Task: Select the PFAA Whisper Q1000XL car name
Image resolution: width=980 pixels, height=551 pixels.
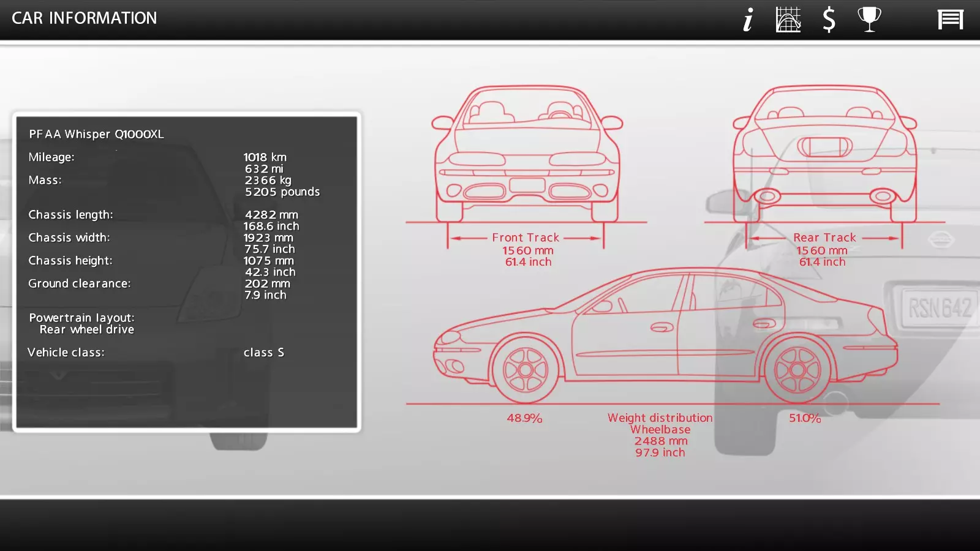Action: tap(96, 134)
